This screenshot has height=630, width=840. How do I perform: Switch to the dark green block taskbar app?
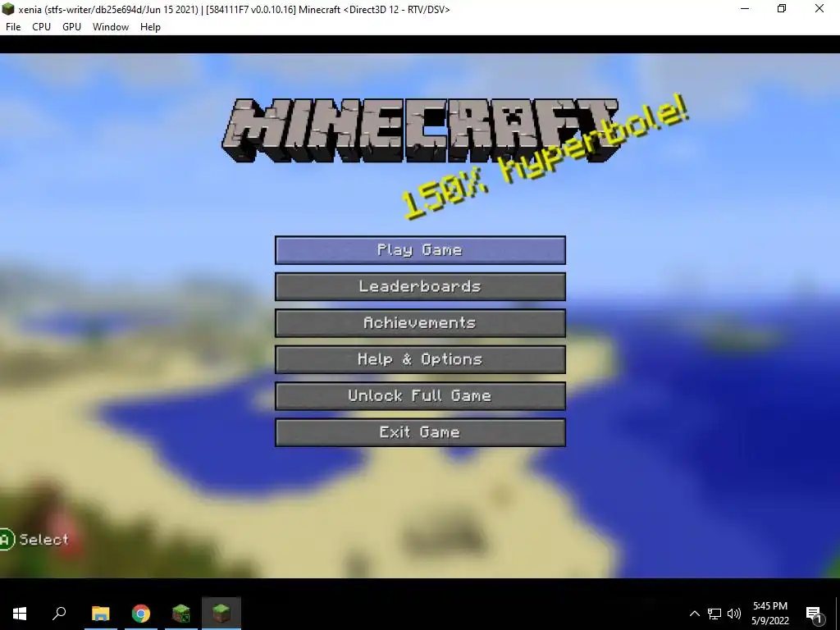point(181,614)
